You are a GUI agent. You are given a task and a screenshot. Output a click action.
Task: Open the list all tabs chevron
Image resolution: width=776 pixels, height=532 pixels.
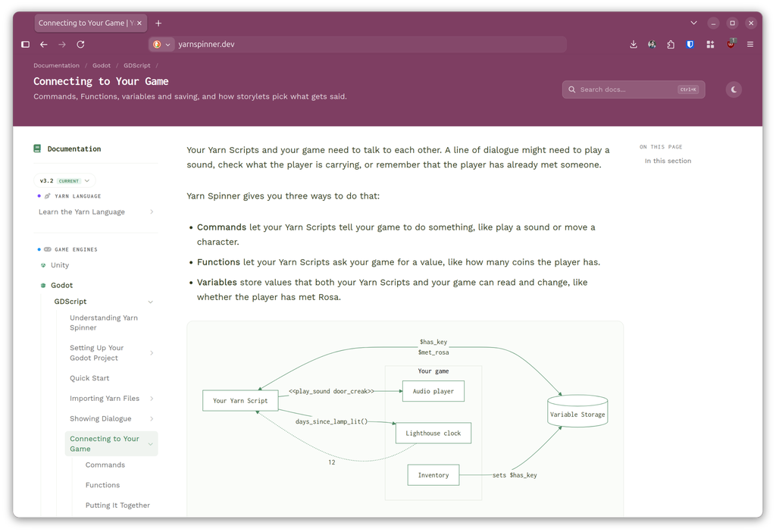click(x=694, y=23)
